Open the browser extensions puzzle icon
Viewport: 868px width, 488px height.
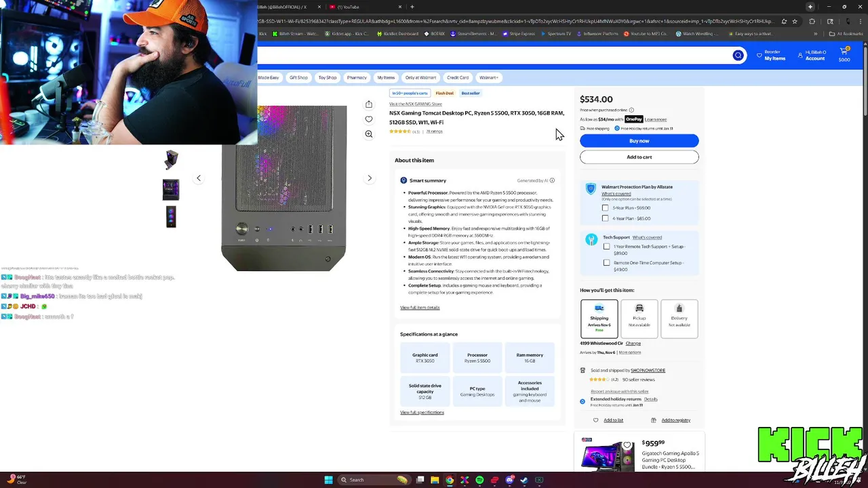point(812,21)
